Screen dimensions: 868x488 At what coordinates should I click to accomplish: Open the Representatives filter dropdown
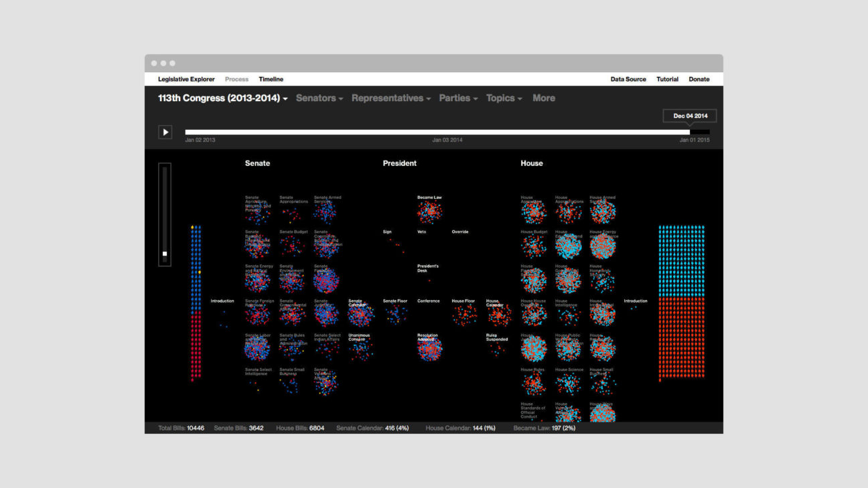(392, 98)
